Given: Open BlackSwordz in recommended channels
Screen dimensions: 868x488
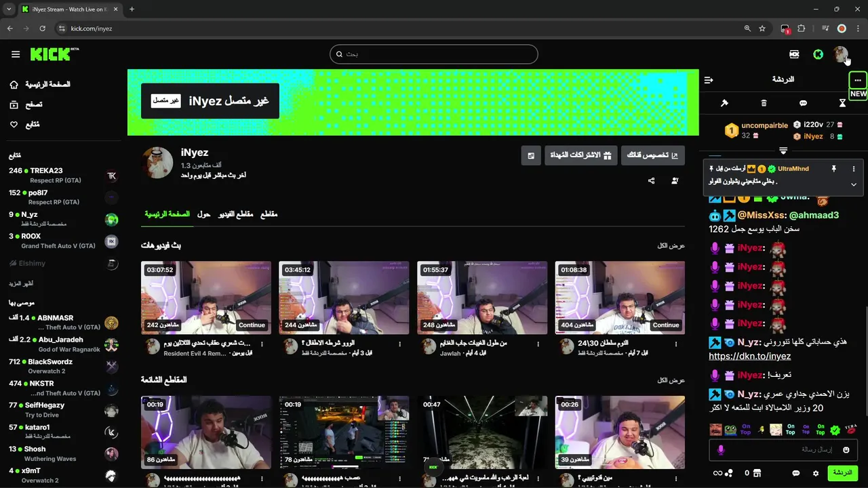Looking at the screenshot, I should [x=63, y=366].
